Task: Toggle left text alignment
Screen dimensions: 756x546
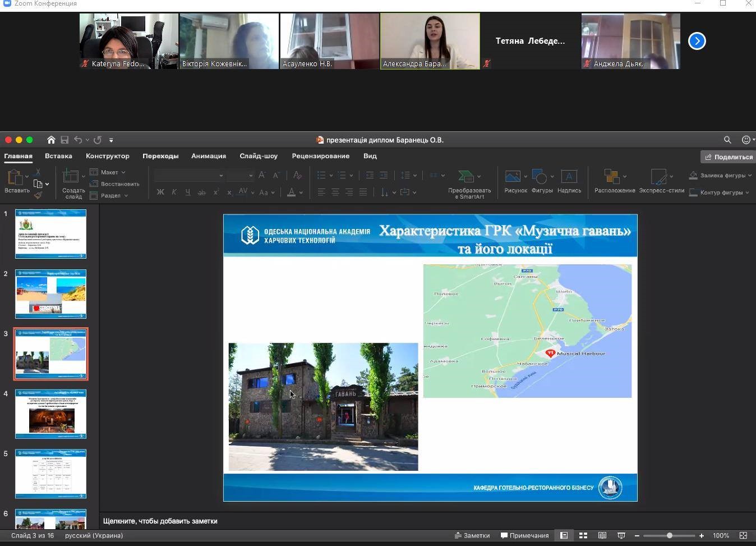Action: 321,192
